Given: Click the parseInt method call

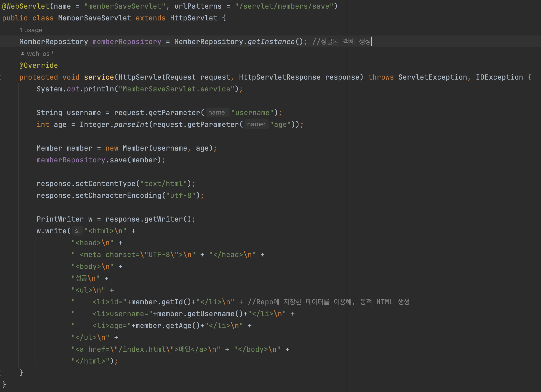Looking at the screenshot, I should [131, 124].
